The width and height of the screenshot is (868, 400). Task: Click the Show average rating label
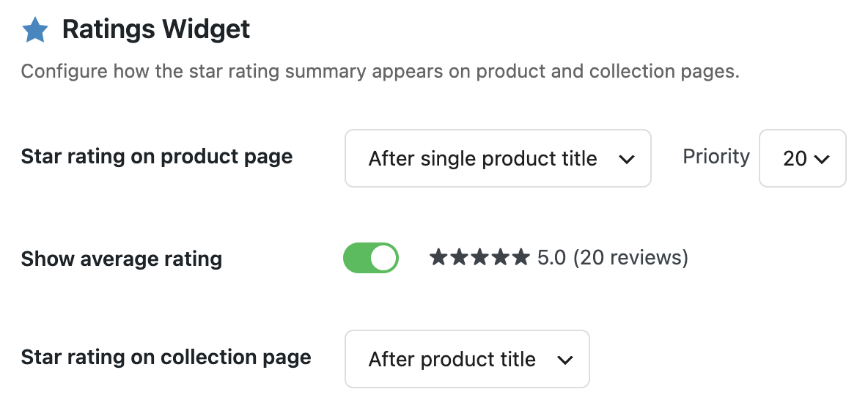(122, 259)
